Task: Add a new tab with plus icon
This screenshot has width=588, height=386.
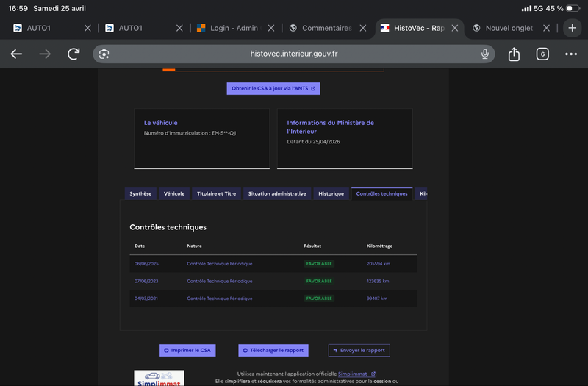Action: pos(573,28)
